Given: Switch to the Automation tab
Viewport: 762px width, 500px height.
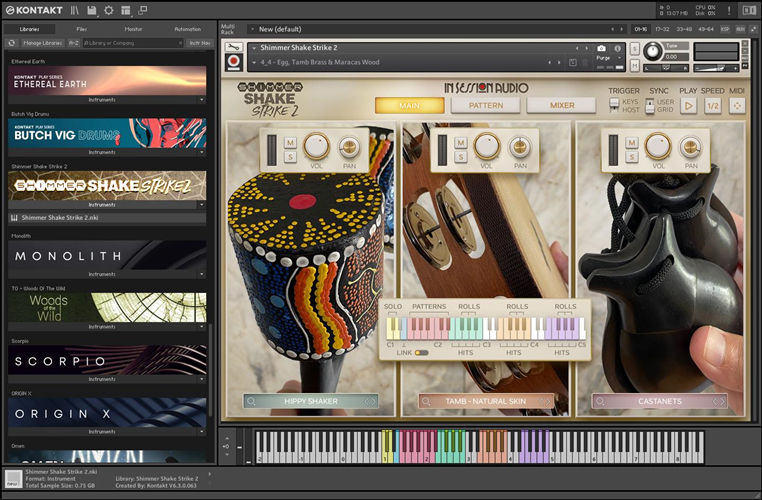Looking at the screenshot, I should pos(188,29).
